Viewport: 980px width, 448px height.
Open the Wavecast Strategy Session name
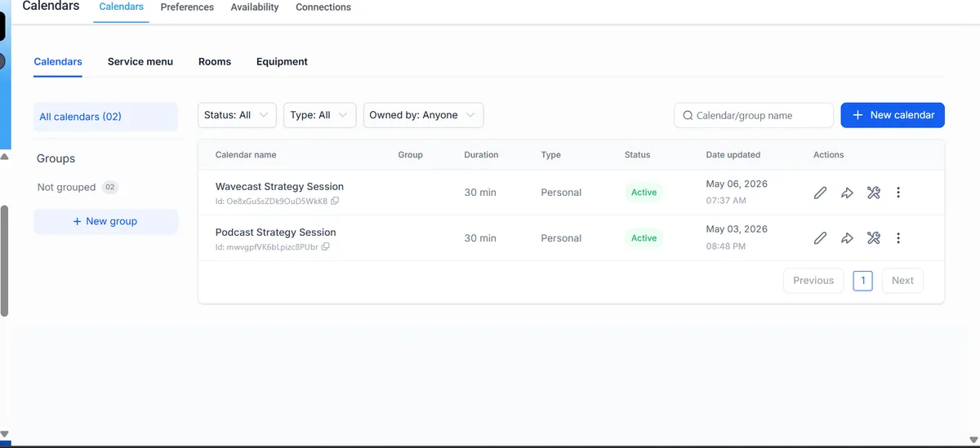click(279, 187)
